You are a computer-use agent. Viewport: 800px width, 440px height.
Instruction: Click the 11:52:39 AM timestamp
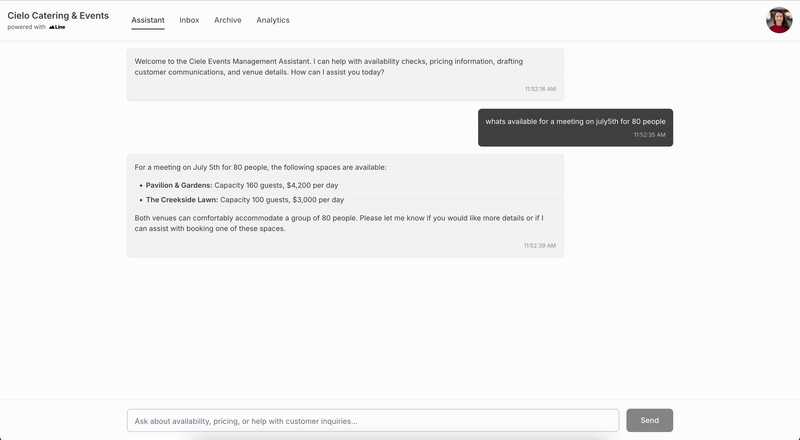(540, 246)
